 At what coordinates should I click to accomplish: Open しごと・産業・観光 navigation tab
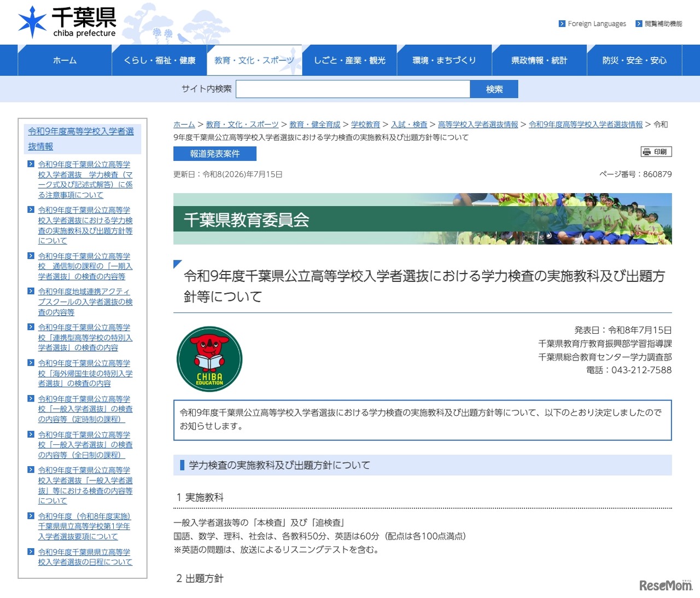(x=349, y=60)
